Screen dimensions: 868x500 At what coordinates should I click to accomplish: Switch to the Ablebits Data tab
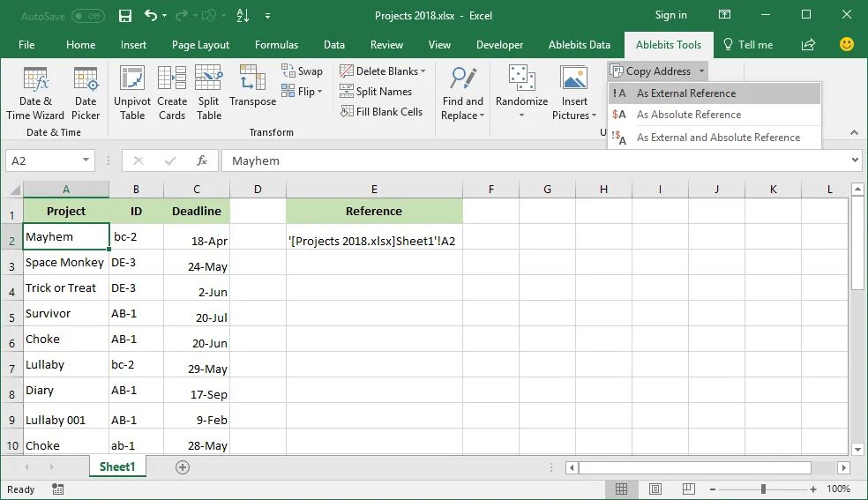[x=579, y=45]
